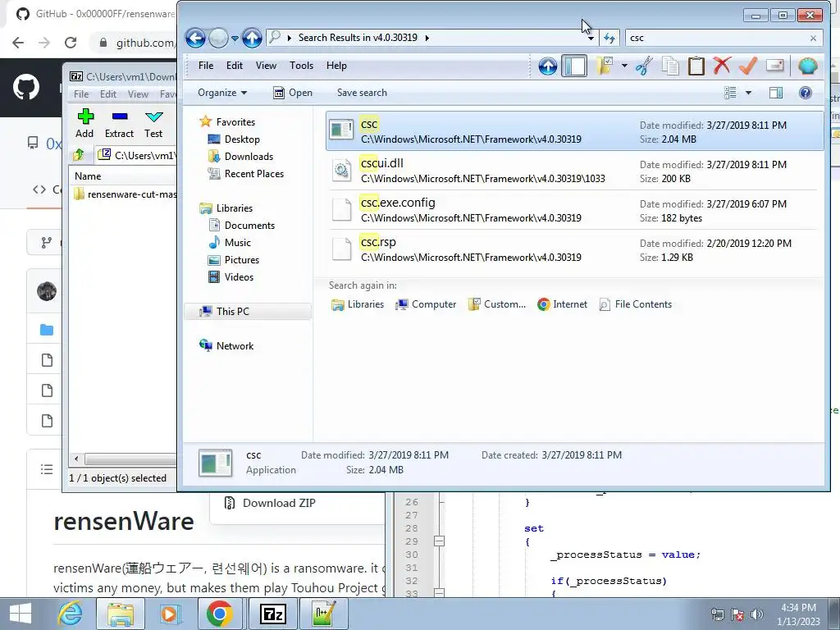
Task: Open the folder options dropdown arrow in toolbar
Action: tap(624, 66)
